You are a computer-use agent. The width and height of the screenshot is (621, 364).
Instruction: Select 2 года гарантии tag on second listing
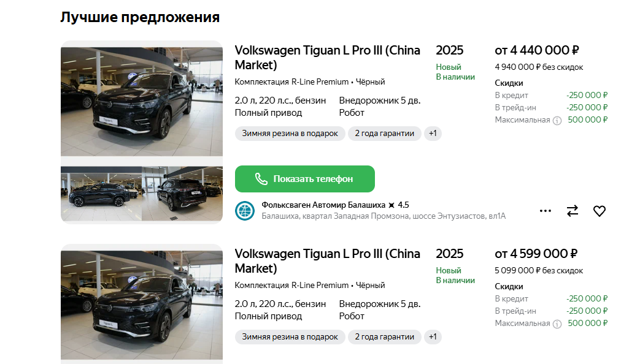pos(385,337)
